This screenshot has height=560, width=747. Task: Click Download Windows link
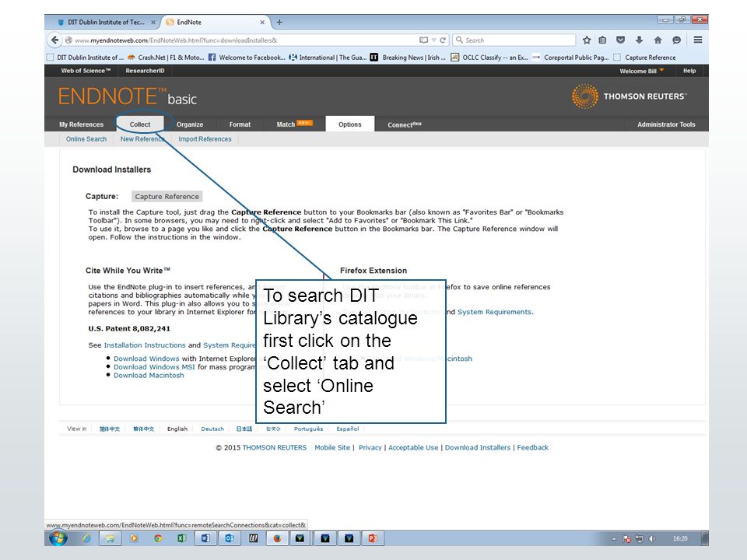coord(146,359)
